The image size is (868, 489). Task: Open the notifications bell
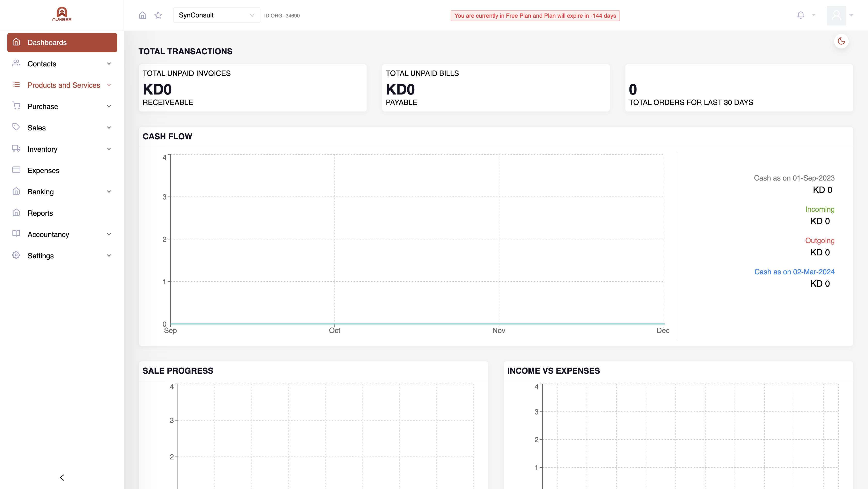[x=801, y=15]
